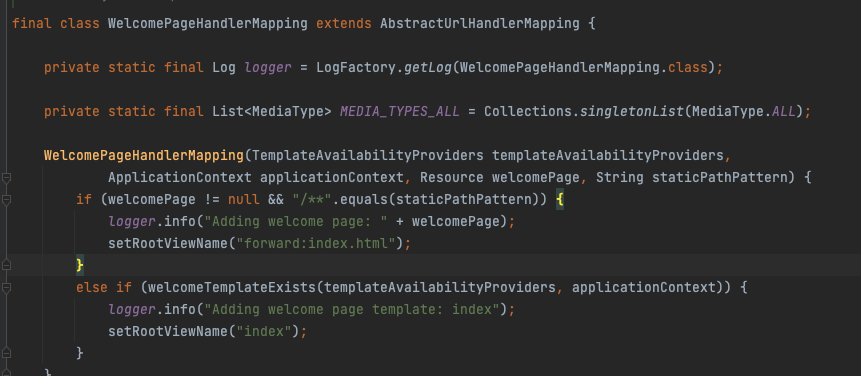This screenshot has height=376, width=861.
Task: Collapse fold marker on the 'if (welcomePage != null' line
Action: point(6,200)
